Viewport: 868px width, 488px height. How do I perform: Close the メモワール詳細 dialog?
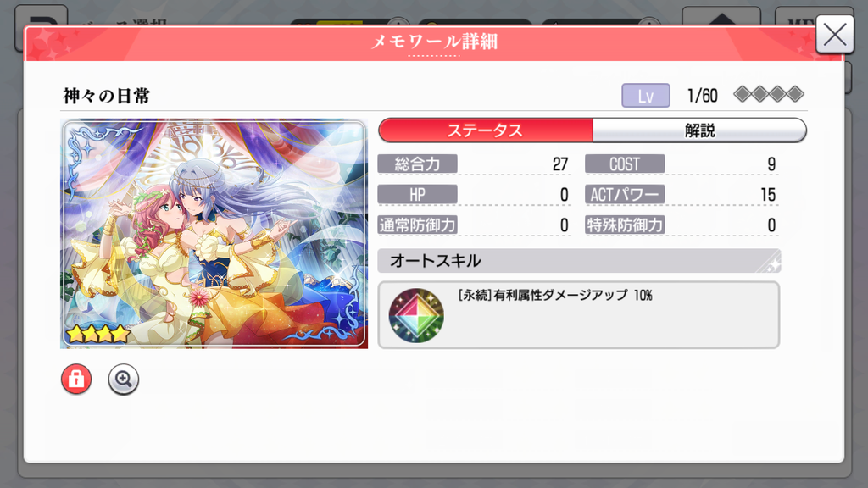(x=835, y=34)
